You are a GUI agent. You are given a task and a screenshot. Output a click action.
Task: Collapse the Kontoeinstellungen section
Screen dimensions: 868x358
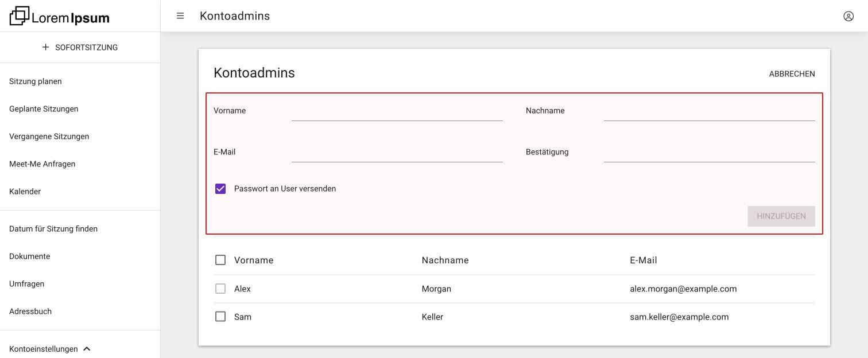pyautogui.click(x=87, y=349)
